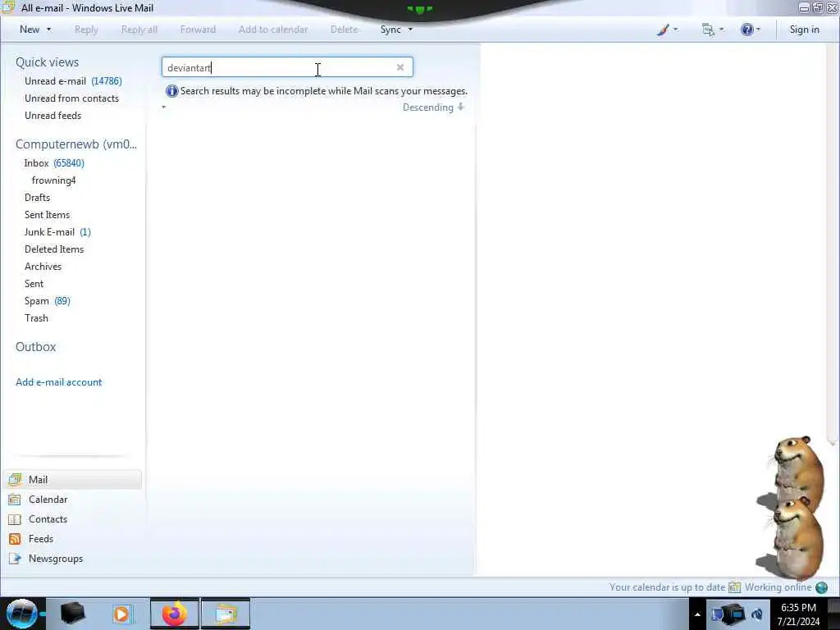Open the sort-by dropdown arrow in message list
Screen dimensions: 840x630
point(164,107)
